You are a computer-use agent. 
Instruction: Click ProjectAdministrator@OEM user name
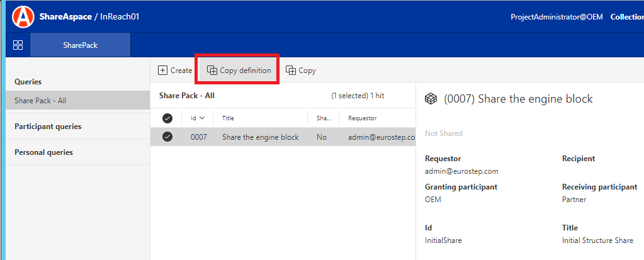[x=558, y=17]
